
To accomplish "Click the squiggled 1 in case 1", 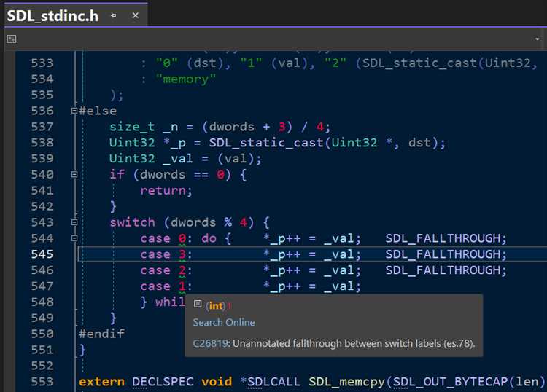I will click(182, 287).
